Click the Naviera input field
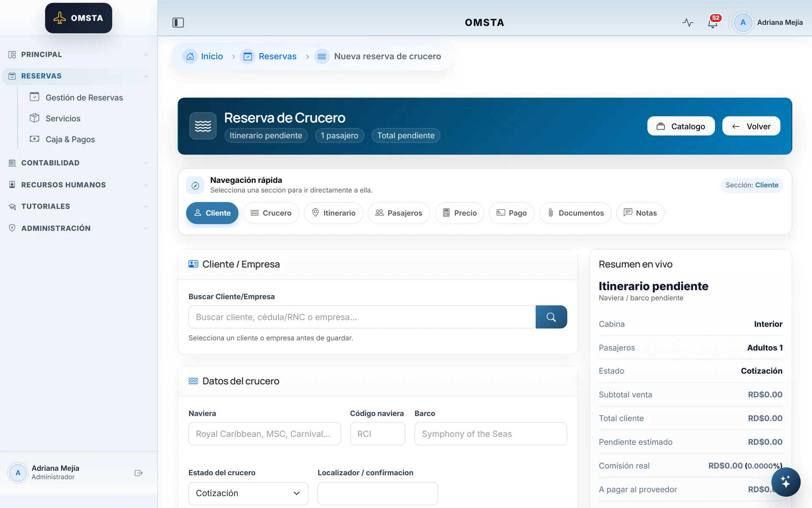 coord(265,434)
